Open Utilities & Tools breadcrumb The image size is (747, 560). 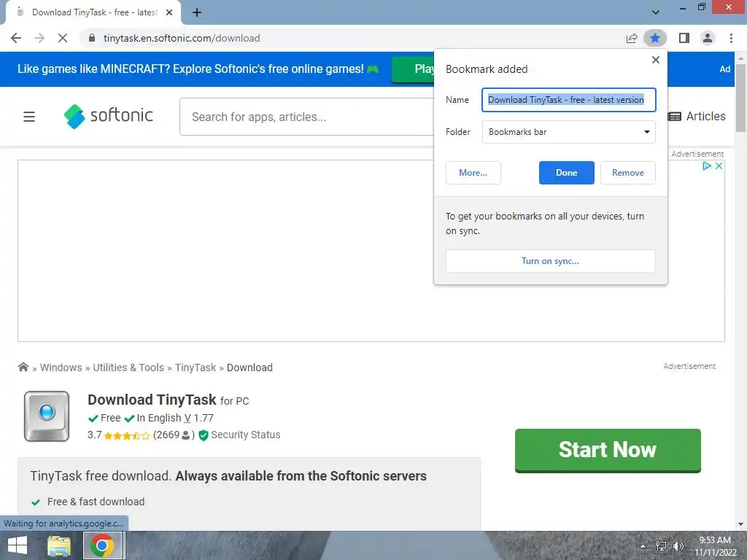(128, 367)
